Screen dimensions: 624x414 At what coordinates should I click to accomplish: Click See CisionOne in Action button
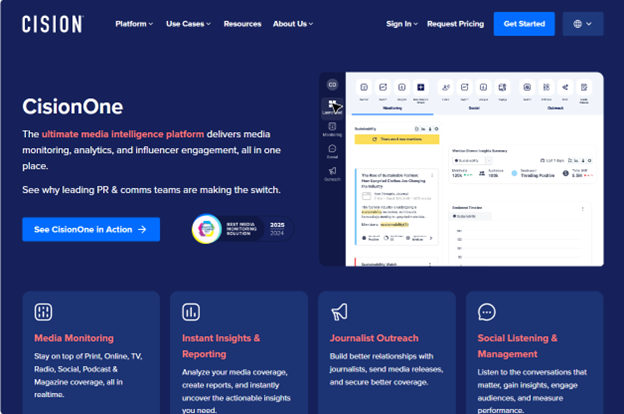pos(91,229)
